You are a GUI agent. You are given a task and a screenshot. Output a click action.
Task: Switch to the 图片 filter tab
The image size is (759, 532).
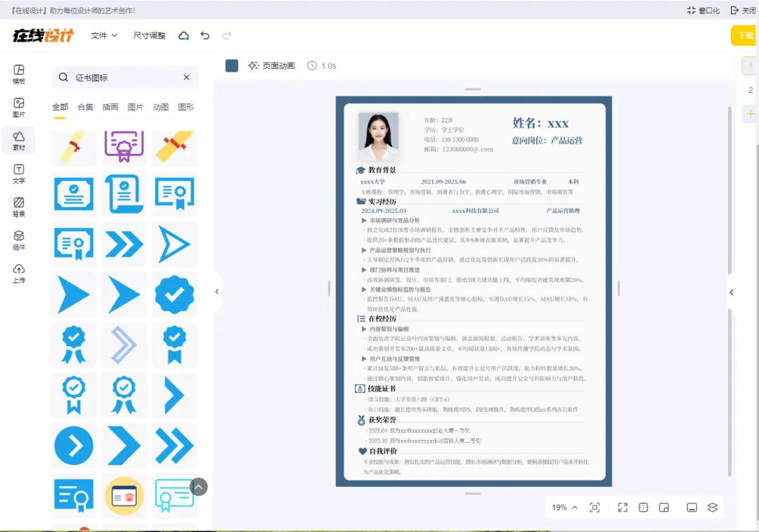136,107
